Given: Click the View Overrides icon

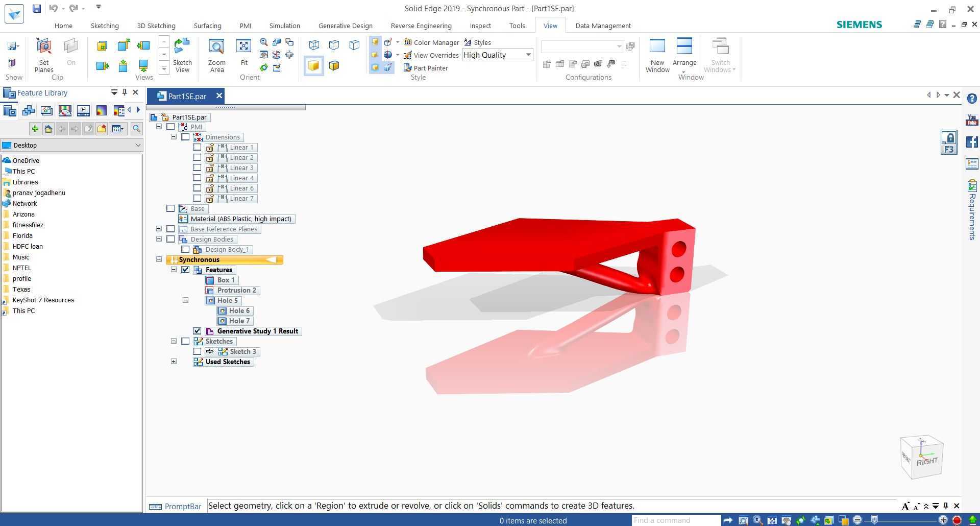Looking at the screenshot, I should coord(407,55).
